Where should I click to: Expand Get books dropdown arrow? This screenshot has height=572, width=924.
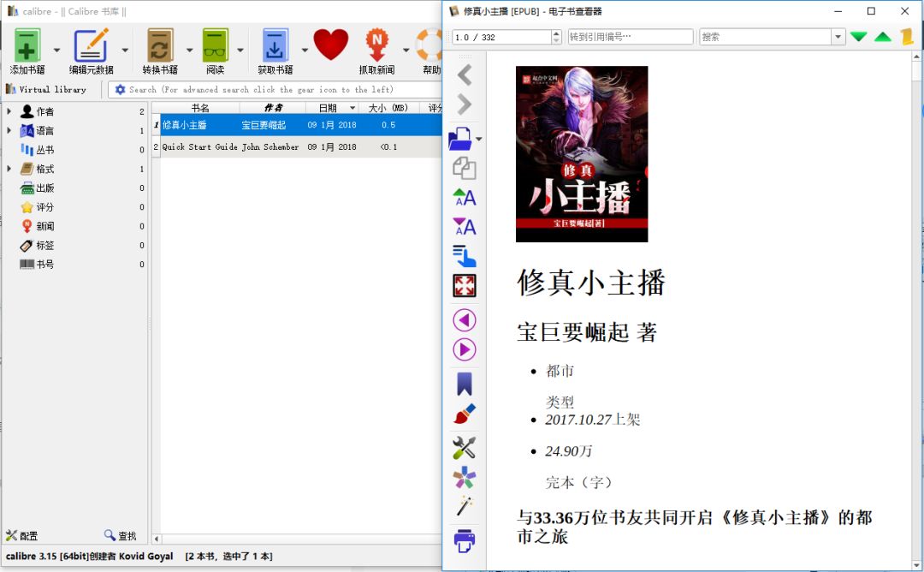[x=304, y=51]
